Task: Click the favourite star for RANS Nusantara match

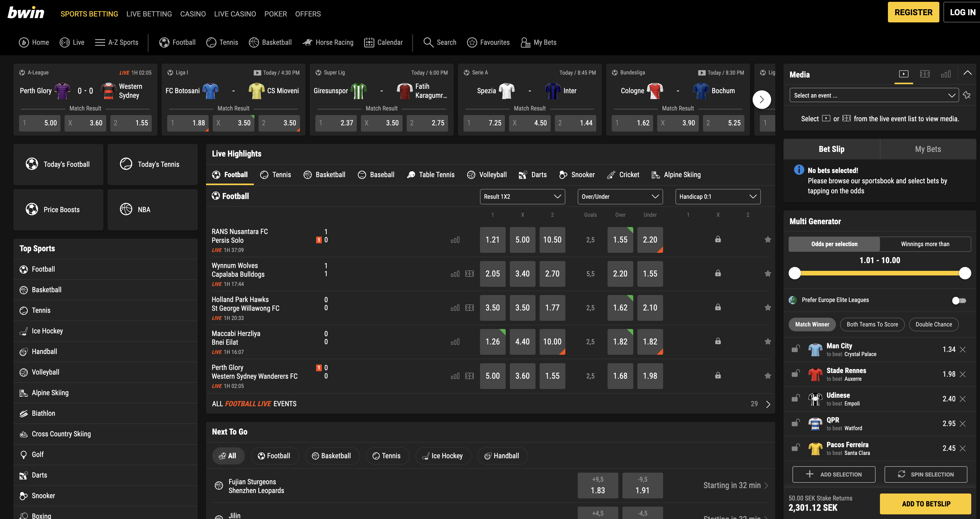Action: (x=768, y=239)
